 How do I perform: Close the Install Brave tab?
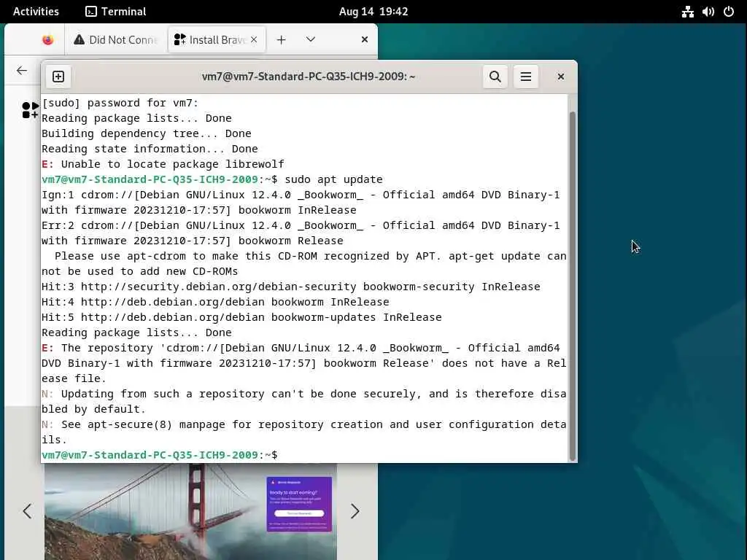tap(254, 40)
